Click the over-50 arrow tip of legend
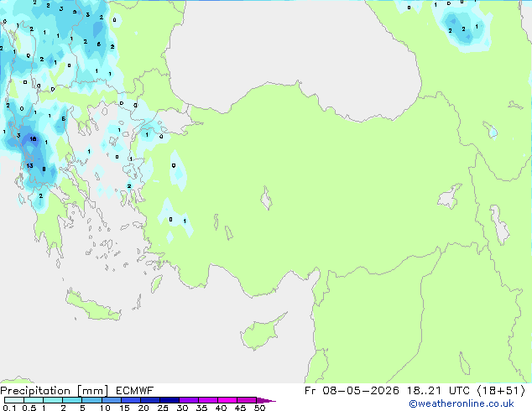Screen dimensions: 532x411 [266, 400]
